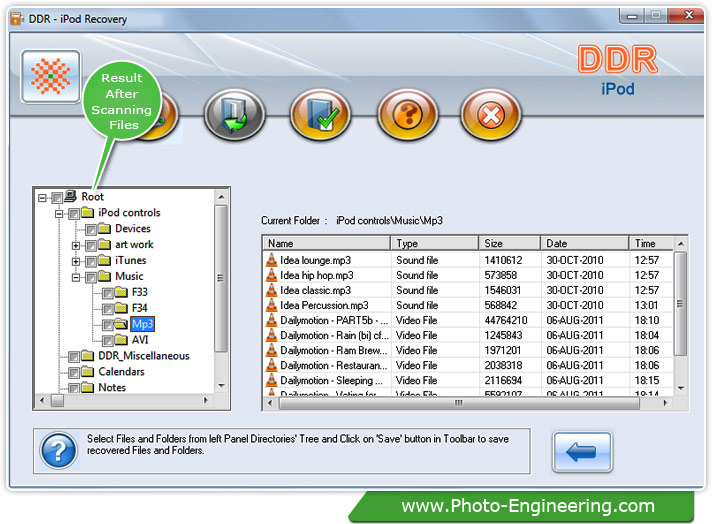Click VLC cone icon of Idea lounge.mp3

point(272,259)
